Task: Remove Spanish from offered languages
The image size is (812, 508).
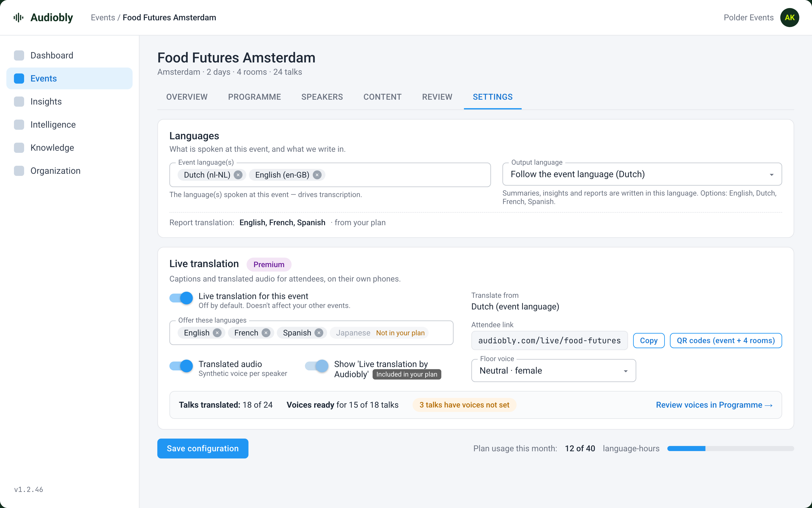Action: point(319,333)
